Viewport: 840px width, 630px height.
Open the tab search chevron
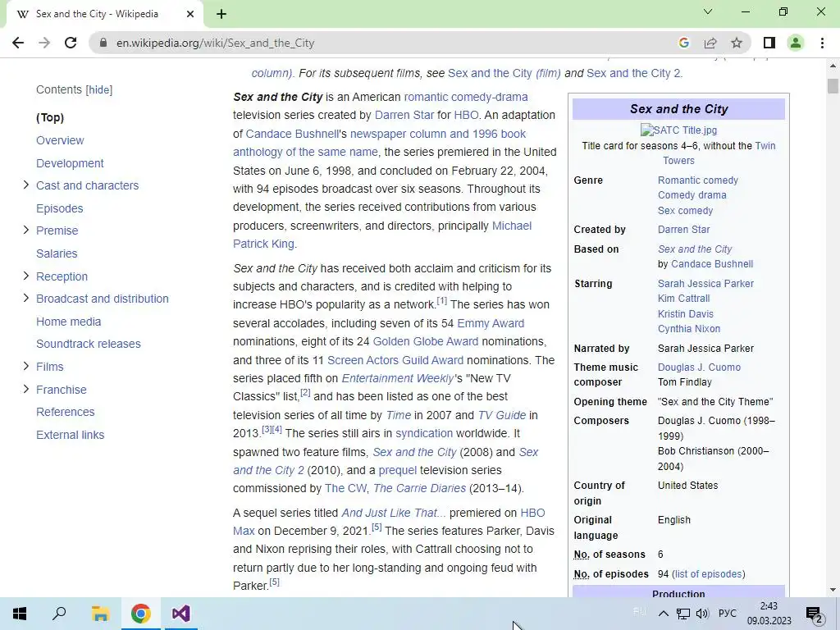pyautogui.click(x=708, y=11)
